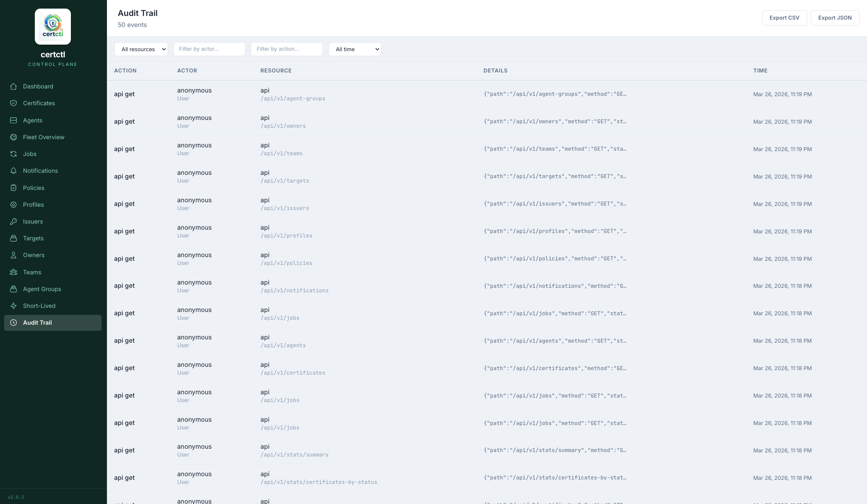Click the /api/v1/profiles resource path
The width and height of the screenshot is (867, 504).
pyautogui.click(x=286, y=236)
